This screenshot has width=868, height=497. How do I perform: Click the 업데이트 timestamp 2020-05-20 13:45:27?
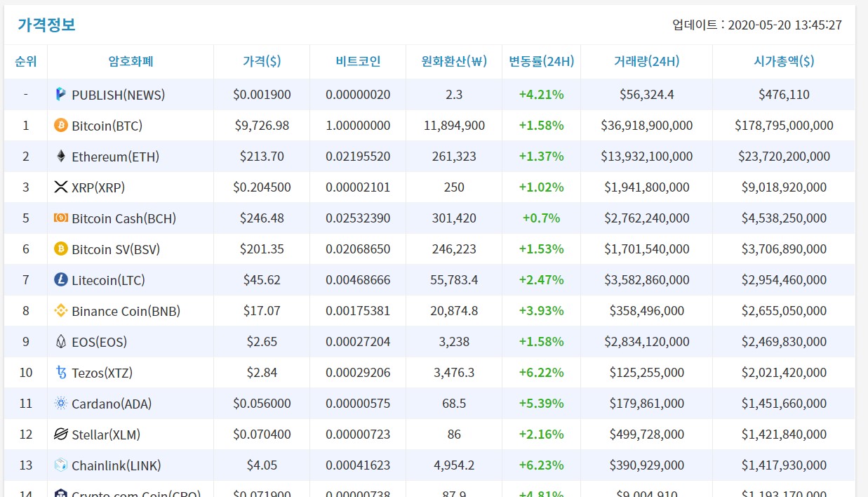coord(757,25)
